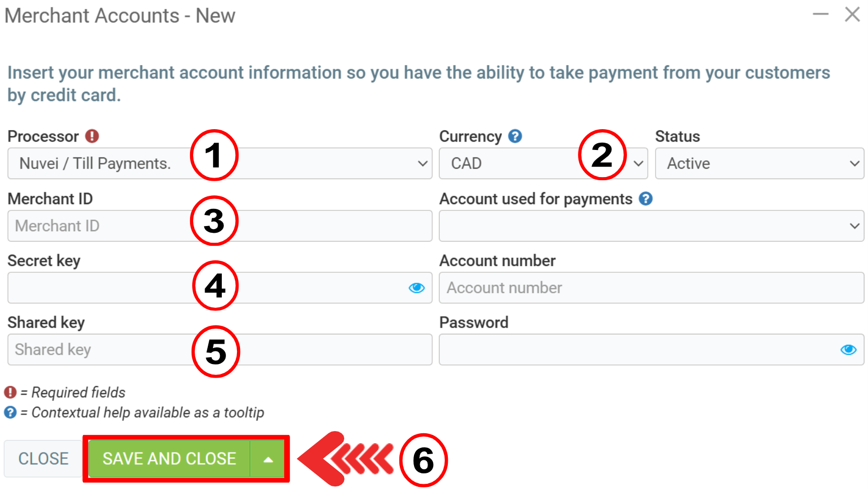Click into the Secret key field

tap(104, 288)
